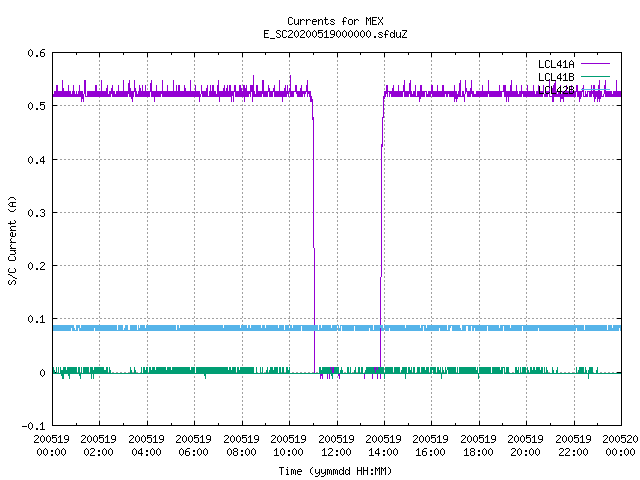Click the y-axis tick value 0.6
This screenshot has width=640, height=480.
(36, 53)
